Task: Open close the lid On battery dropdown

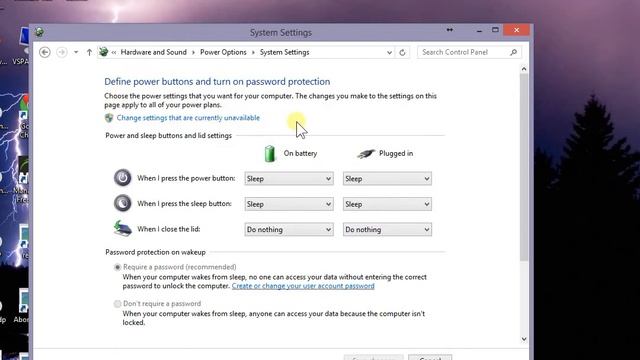Action: coord(289,229)
